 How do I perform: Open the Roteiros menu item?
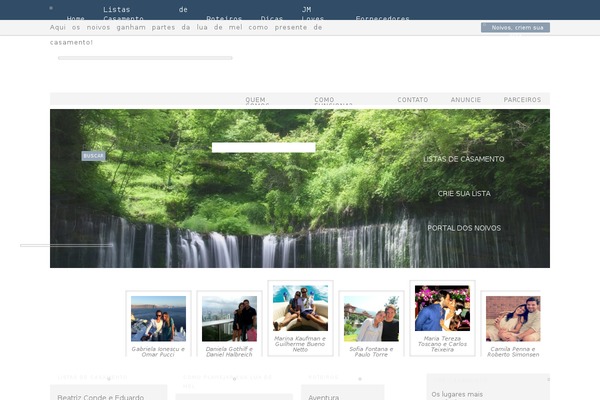point(223,19)
